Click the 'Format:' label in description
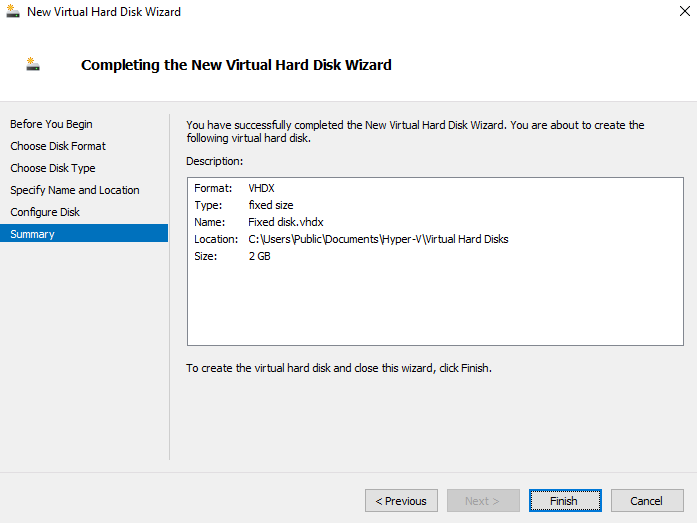This screenshot has width=697, height=523. [213, 188]
